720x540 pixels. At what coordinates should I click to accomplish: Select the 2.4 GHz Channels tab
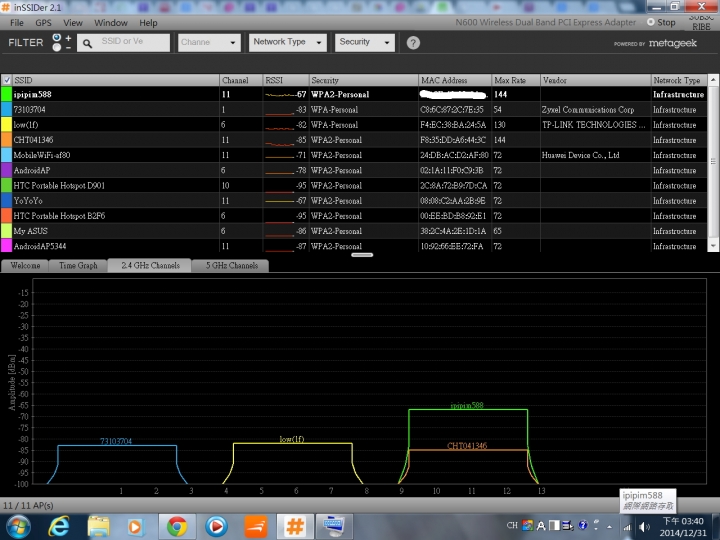click(150, 265)
